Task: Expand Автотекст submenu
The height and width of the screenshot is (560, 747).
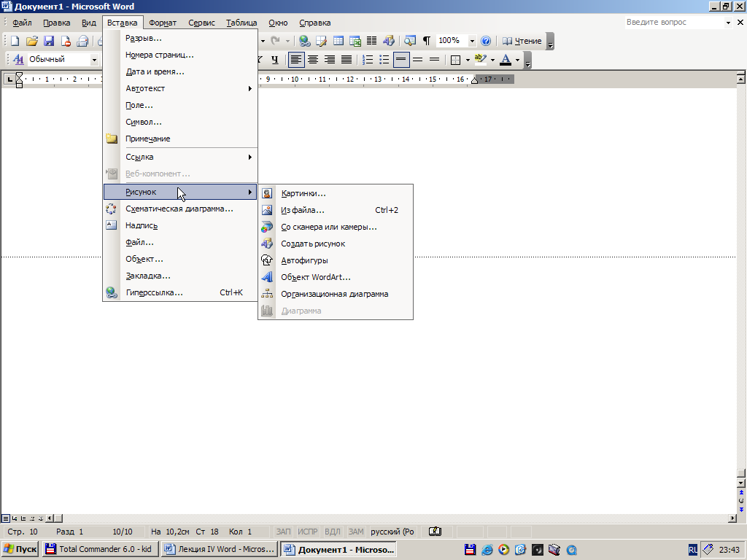Action: pos(181,88)
